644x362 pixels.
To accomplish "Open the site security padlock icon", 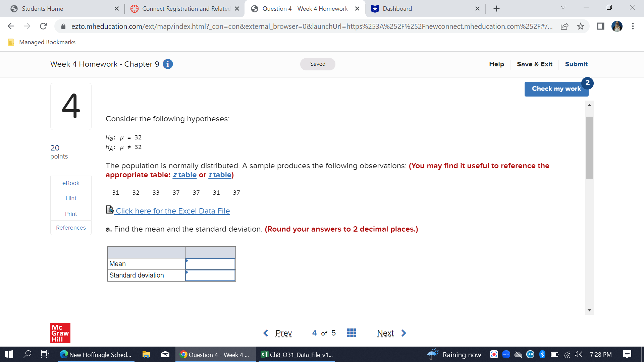I will (63, 26).
